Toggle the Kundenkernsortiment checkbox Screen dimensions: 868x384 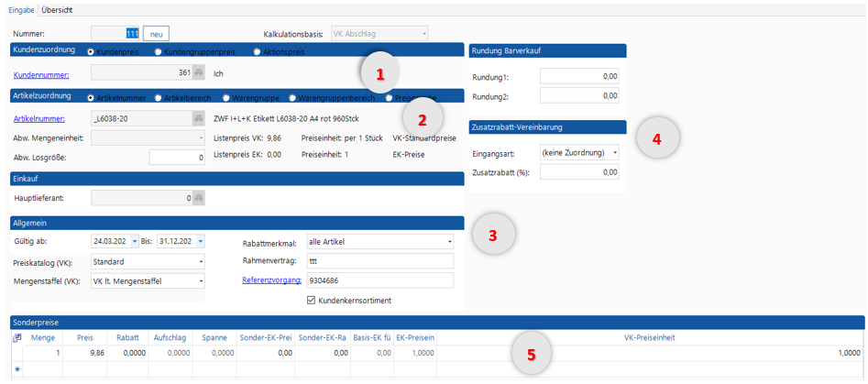pos(312,300)
